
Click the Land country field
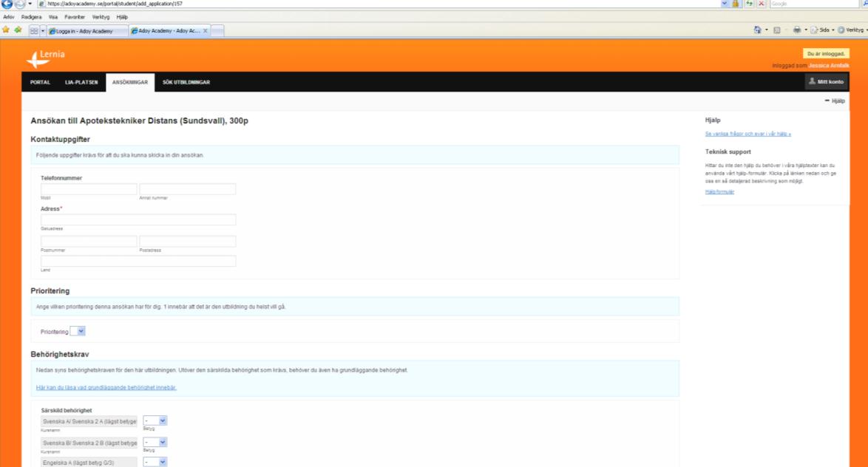[138, 261]
